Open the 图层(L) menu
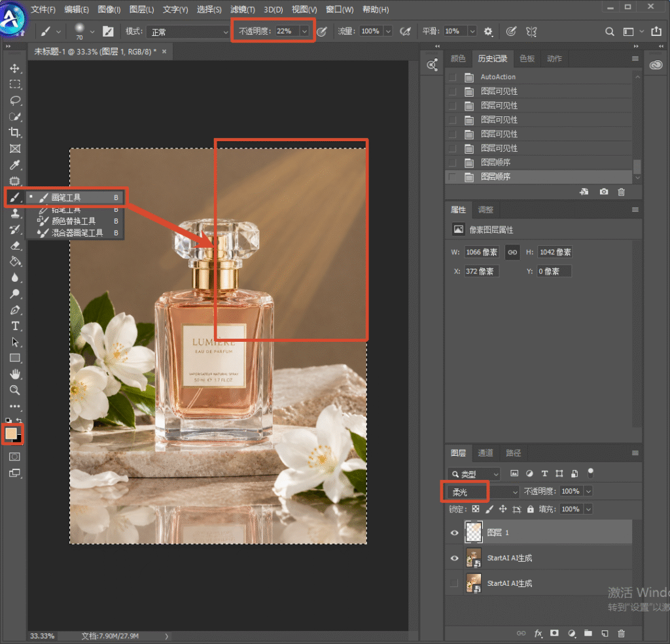Viewport: 670px width, 644px height. pyautogui.click(x=141, y=9)
